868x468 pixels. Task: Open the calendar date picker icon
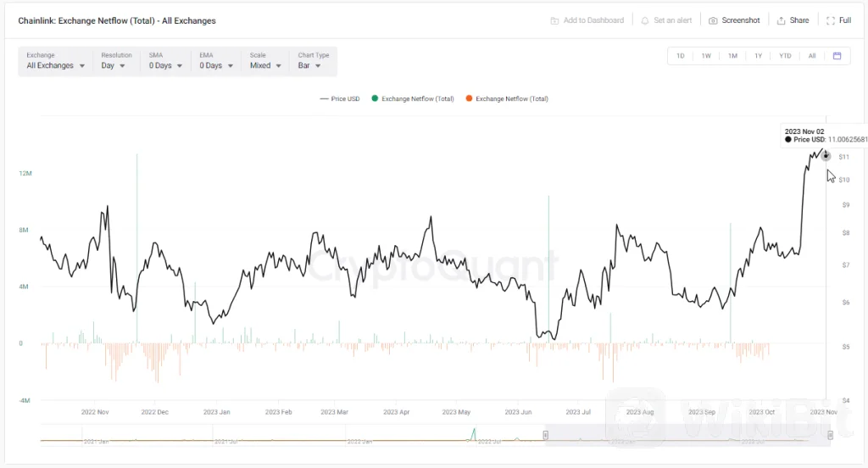pyautogui.click(x=837, y=56)
